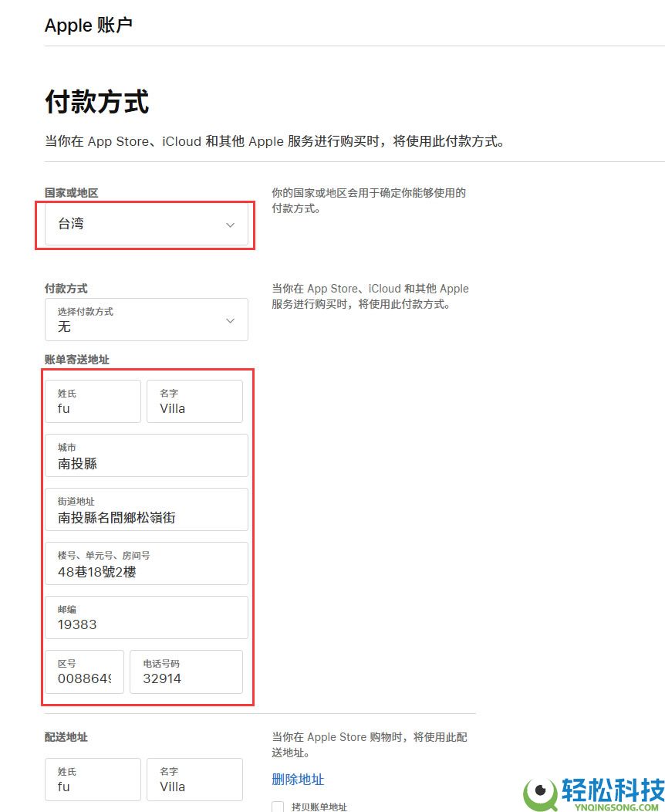Click the 付款方式 page heading
Viewport: 665px width, 812px height.
(x=97, y=100)
